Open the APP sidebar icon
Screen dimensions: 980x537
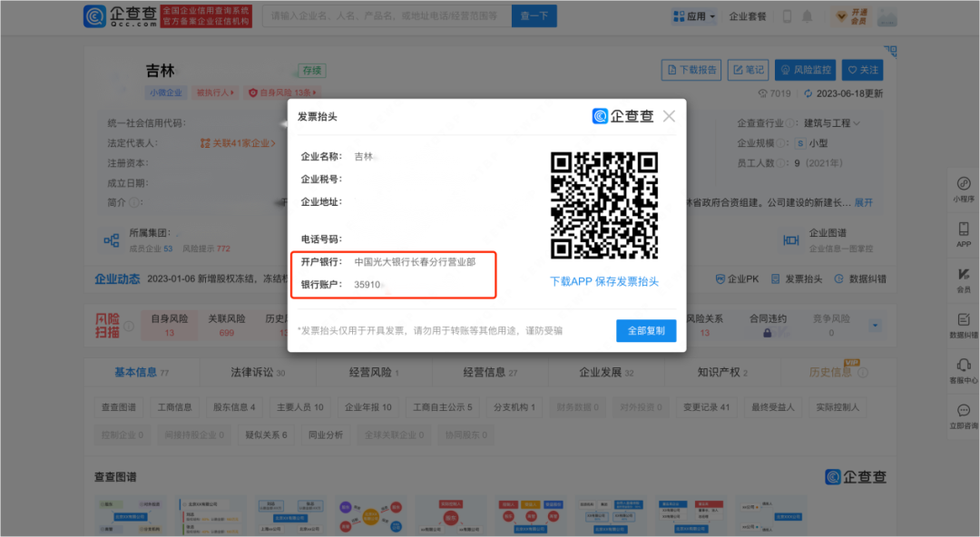963,234
